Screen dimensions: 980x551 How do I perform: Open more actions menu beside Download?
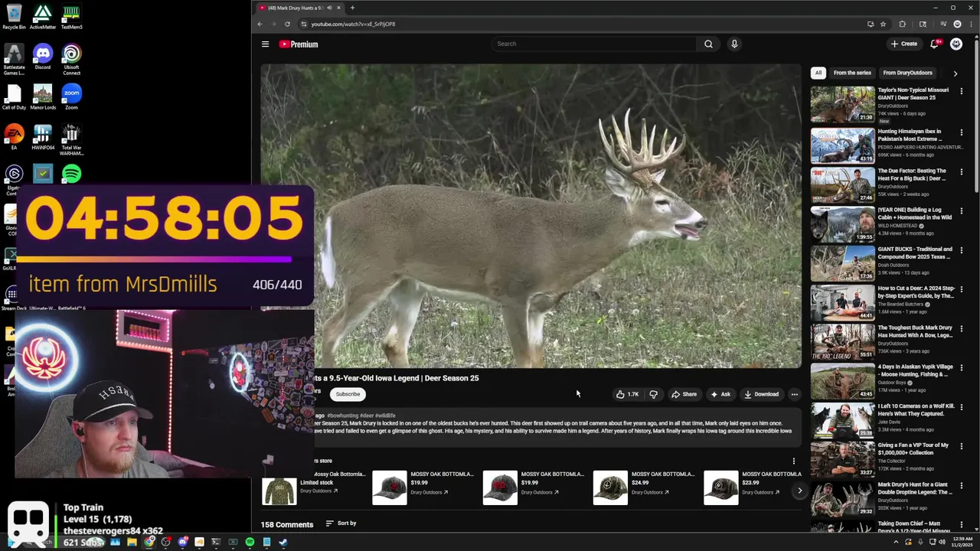[794, 394]
